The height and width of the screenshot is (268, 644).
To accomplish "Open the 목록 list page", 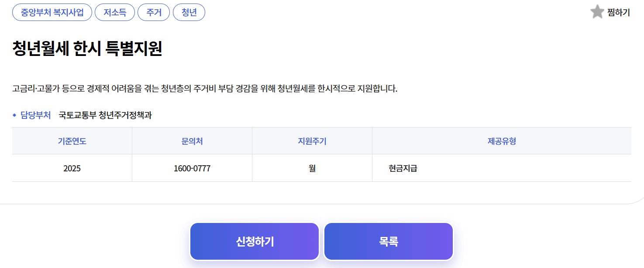I will pyautogui.click(x=388, y=241).
